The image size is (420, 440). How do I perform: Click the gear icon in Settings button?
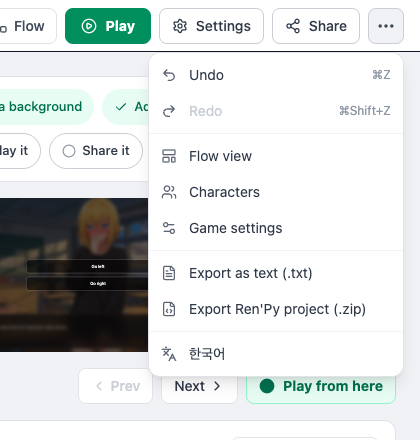[x=180, y=26]
